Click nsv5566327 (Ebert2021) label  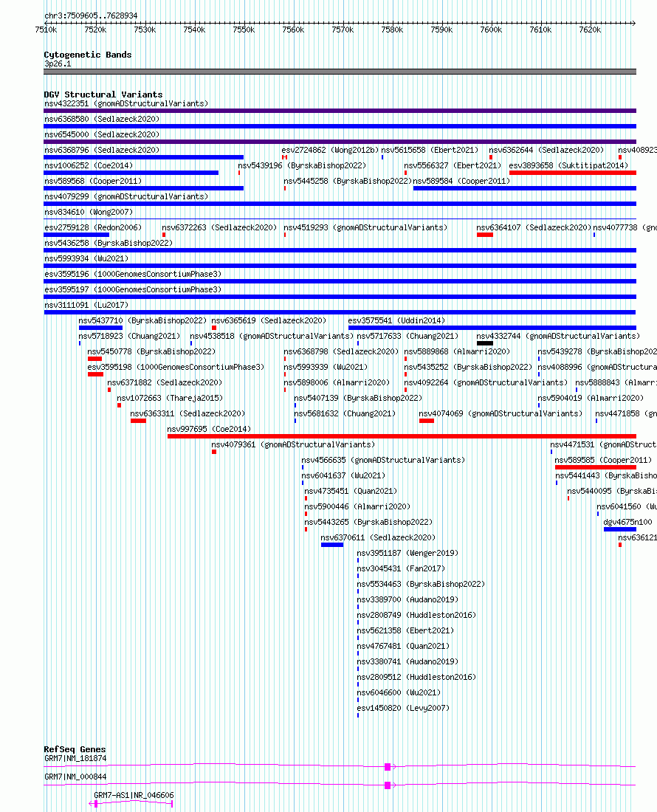[453, 165]
